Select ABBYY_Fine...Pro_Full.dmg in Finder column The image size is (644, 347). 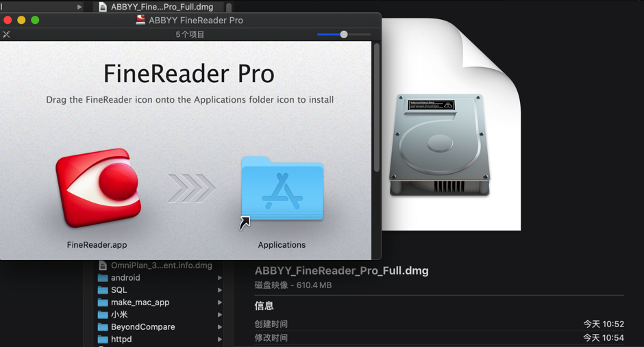162,7
